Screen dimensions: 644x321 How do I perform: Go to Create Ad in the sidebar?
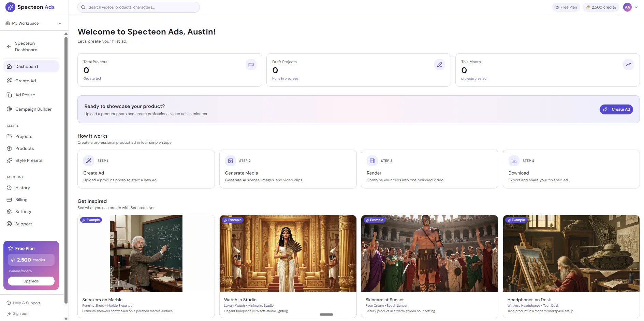click(31, 81)
